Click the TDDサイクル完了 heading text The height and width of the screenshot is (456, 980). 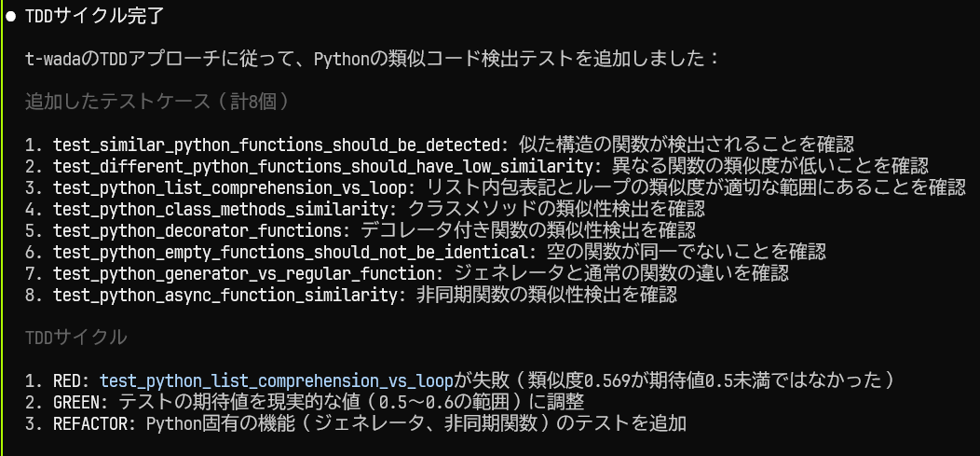[x=94, y=17]
